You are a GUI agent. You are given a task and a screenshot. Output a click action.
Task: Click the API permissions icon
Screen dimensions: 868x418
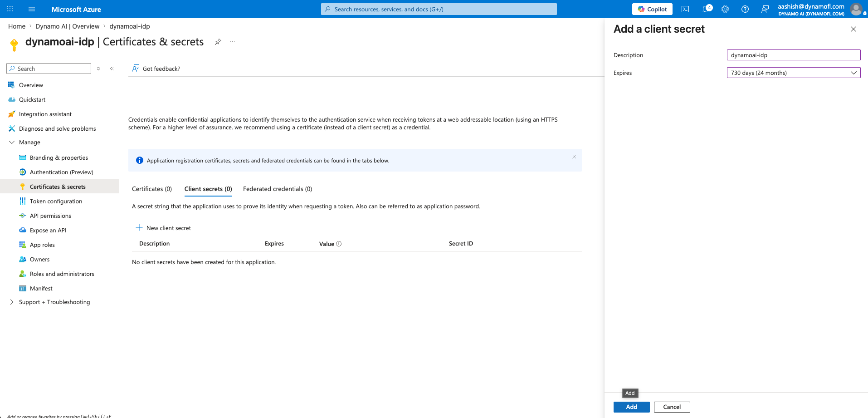[22, 216]
